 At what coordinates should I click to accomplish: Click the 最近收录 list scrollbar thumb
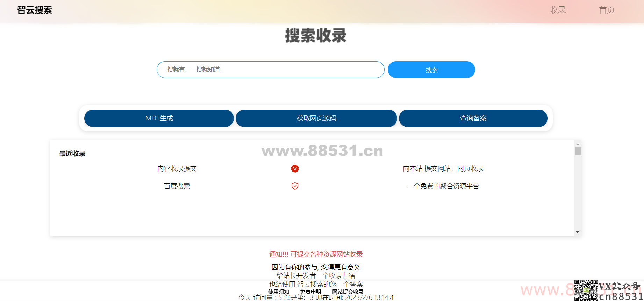[x=578, y=151]
